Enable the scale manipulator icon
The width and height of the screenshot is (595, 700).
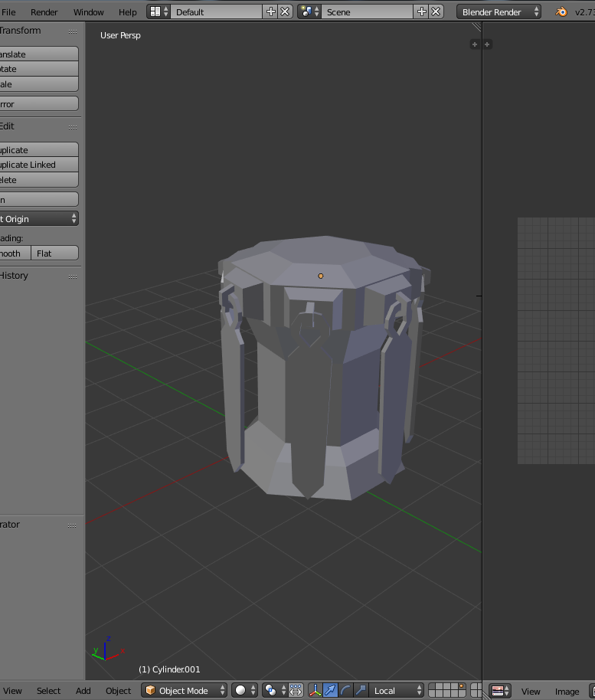tap(361, 690)
